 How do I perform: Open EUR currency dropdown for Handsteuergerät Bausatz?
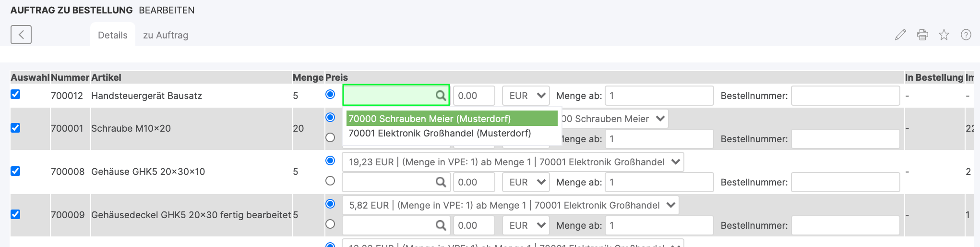pos(526,96)
